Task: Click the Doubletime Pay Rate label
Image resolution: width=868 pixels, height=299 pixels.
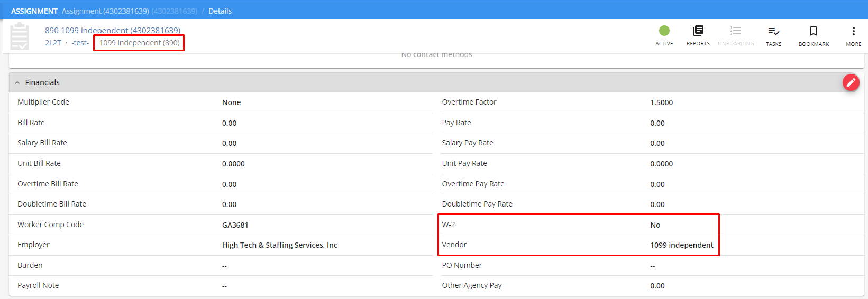Action: [477, 204]
